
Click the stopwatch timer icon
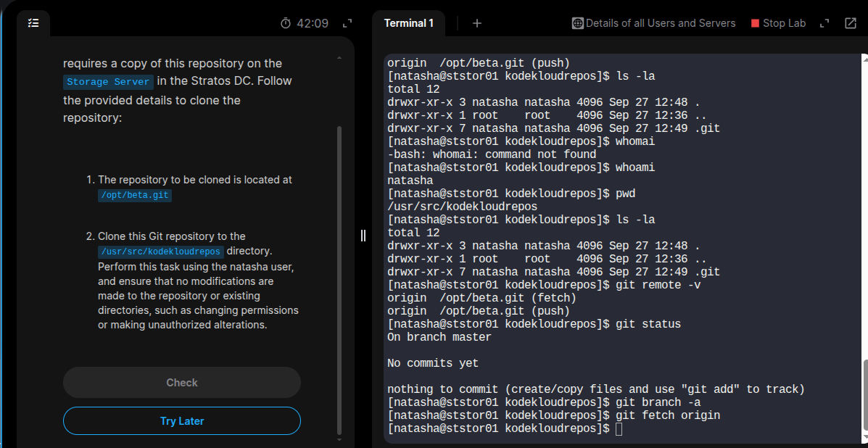pyautogui.click(x=286, y=23)
